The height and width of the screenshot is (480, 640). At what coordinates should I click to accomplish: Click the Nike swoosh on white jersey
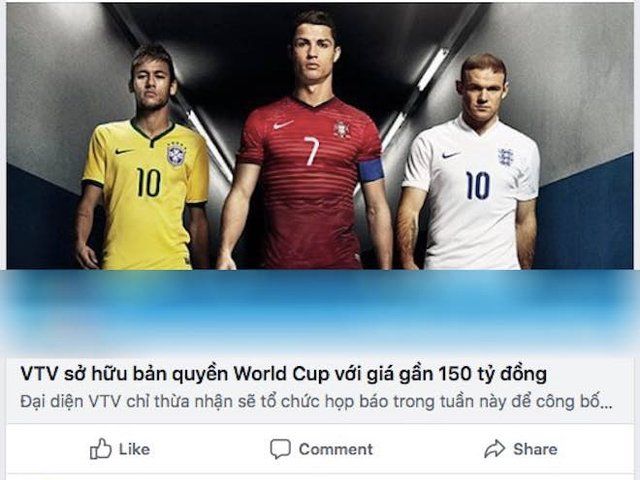(x=451, y=155)
